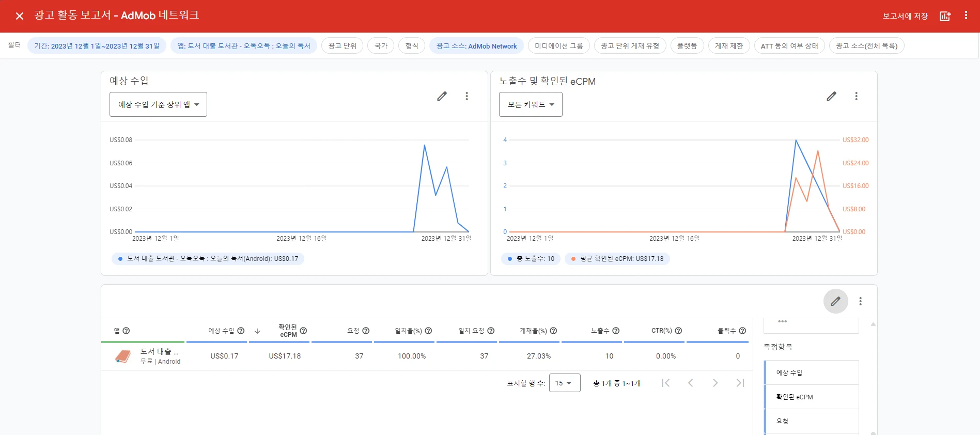Open the rows per page dropdown showing 15
Viewport: 980px width, 435px height.
click(x=565, y=383)
